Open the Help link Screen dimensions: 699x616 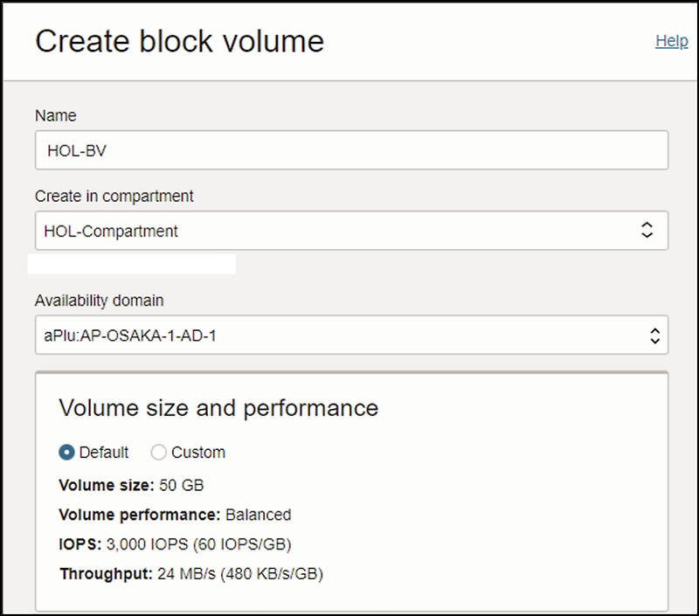coord(671,41)
